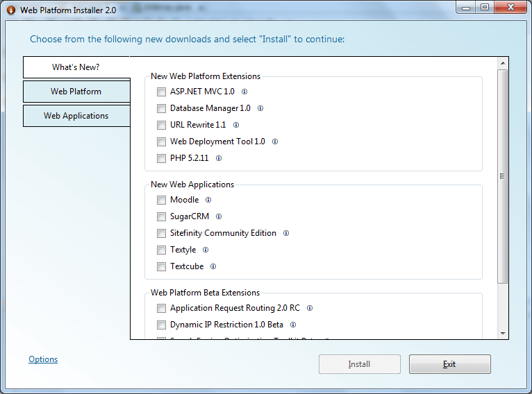Image resolution: width=532 pixels, height=394 pixels.
Task: Show info for Application Request Routing 2.0 RC
Action: pos(310,308)
